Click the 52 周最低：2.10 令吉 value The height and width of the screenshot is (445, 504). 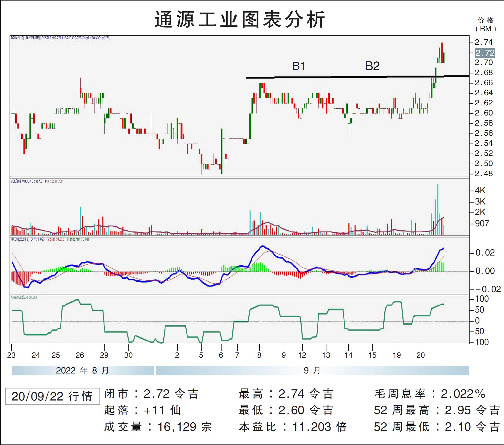pos(437,427)
